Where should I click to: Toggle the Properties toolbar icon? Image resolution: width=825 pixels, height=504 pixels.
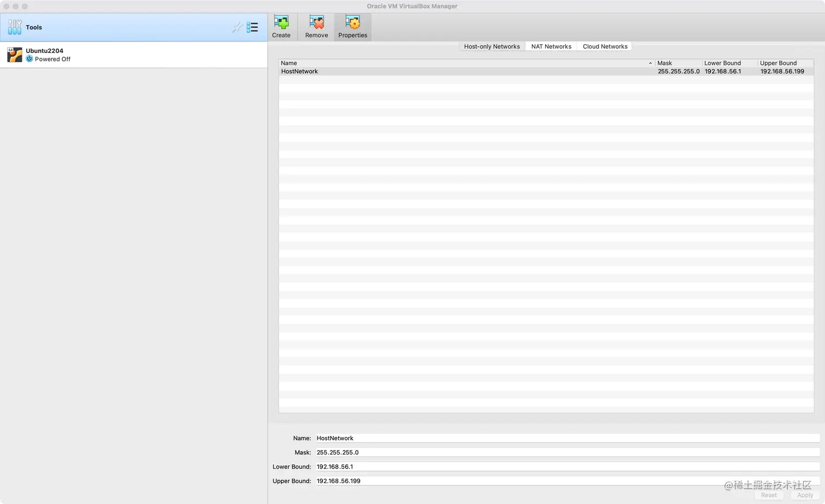tap(352, 23)
